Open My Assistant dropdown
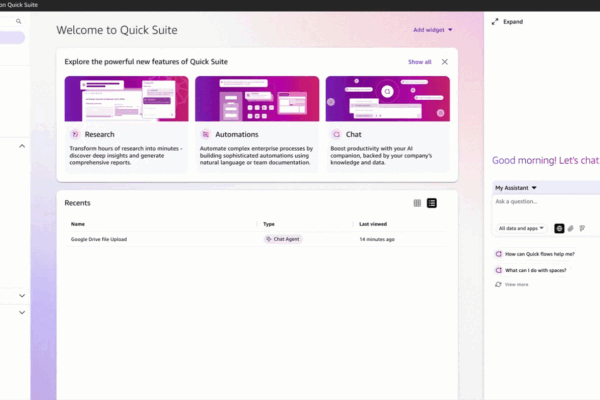The width and height of the screenshot is (600, 400). [x=516, y=188]
